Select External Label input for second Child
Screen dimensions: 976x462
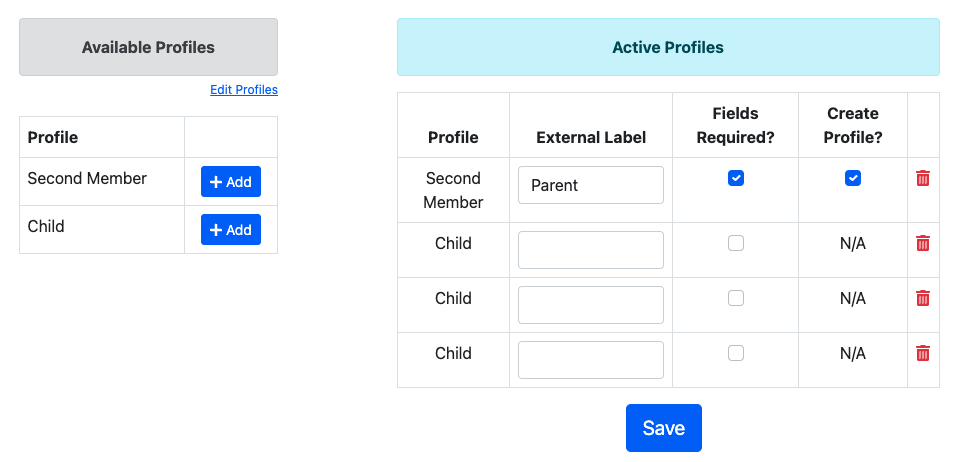[x=591, y=304]
